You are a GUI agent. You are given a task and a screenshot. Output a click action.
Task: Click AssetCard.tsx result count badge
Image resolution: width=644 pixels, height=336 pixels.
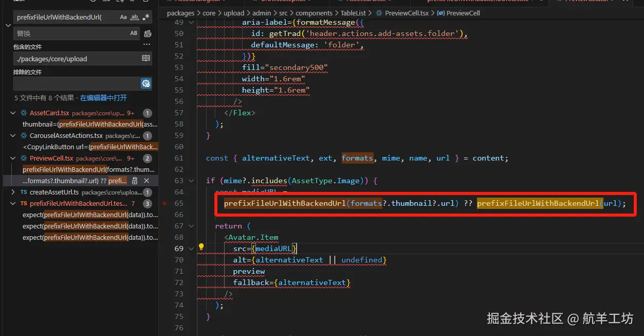tap(147, 113)
